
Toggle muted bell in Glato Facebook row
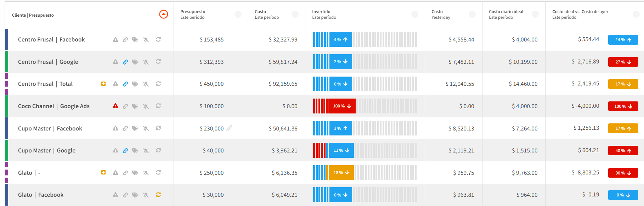pyautogui.click(x=146, y=195)
